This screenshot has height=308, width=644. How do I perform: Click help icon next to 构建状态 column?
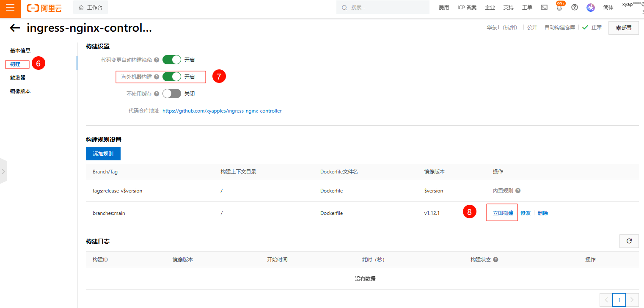(495, 260)
